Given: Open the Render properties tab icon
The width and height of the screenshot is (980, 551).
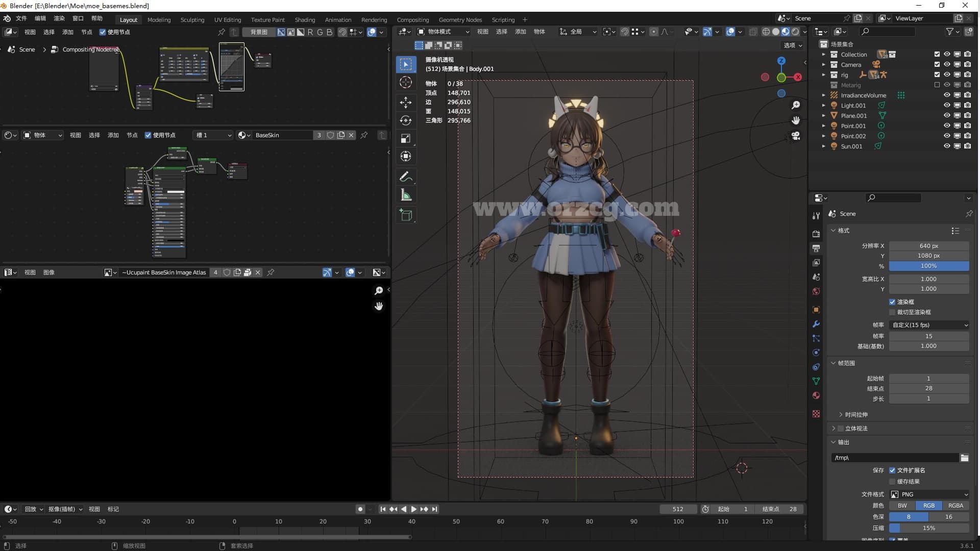Looking at the screenshot, I should click(816, 234).
